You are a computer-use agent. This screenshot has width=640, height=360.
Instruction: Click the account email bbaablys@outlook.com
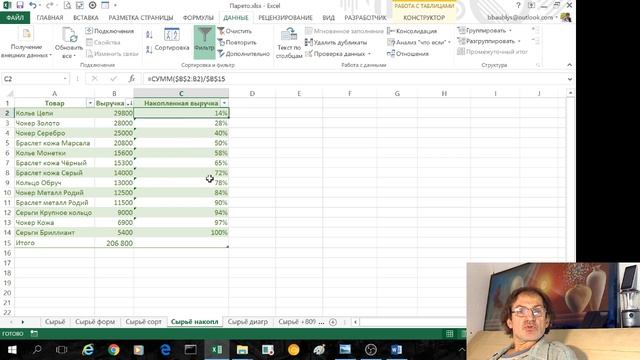[520, 18]
